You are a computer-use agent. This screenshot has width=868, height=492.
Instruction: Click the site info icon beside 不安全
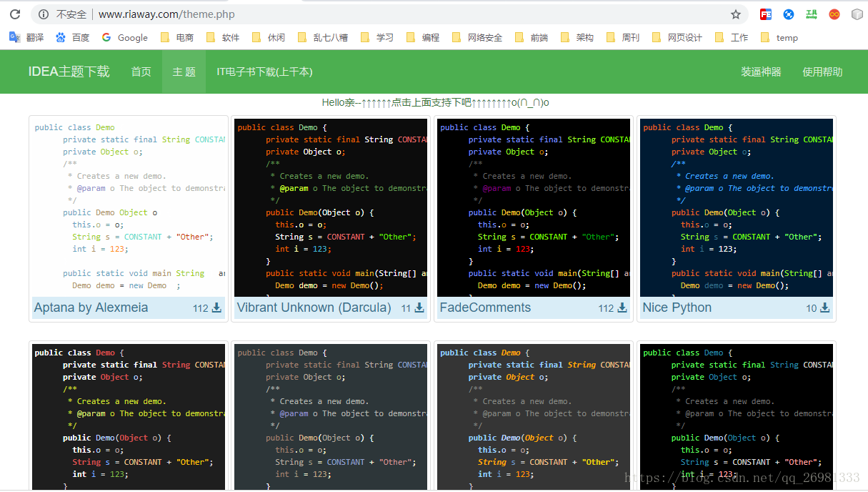pos(44,14)
